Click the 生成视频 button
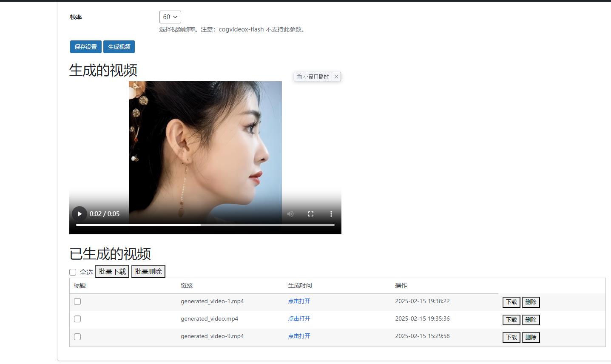Image resolution: width=611 pixels, height=364 pixels. click(119, 47)
